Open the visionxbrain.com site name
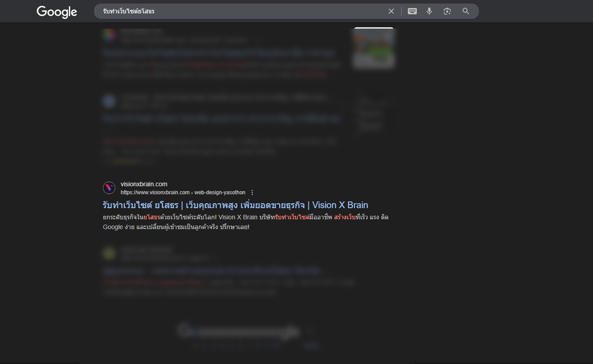 pyautogui.click(x=144, y=184)
